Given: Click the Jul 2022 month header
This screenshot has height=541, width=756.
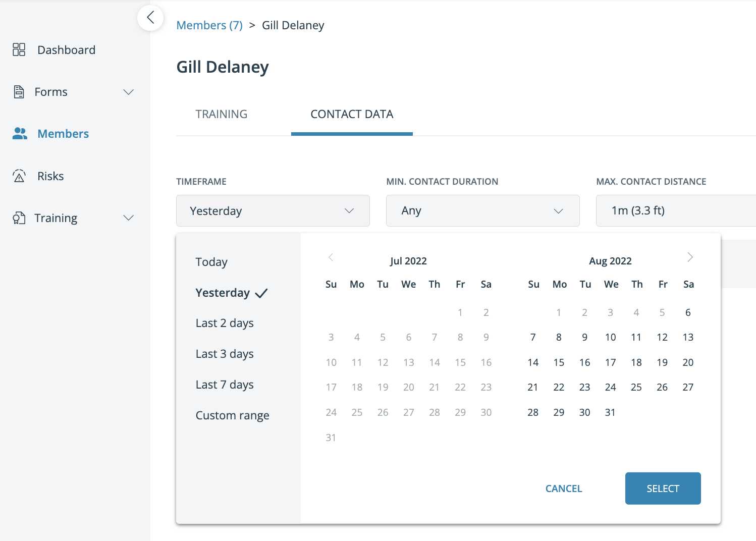Looking at the screenshot, I should tap(408, 261).
